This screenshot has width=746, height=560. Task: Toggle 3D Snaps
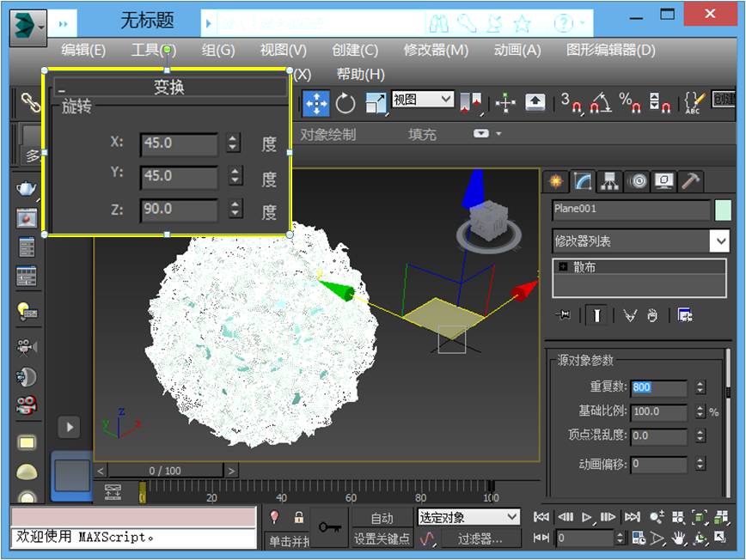[571, 102]
